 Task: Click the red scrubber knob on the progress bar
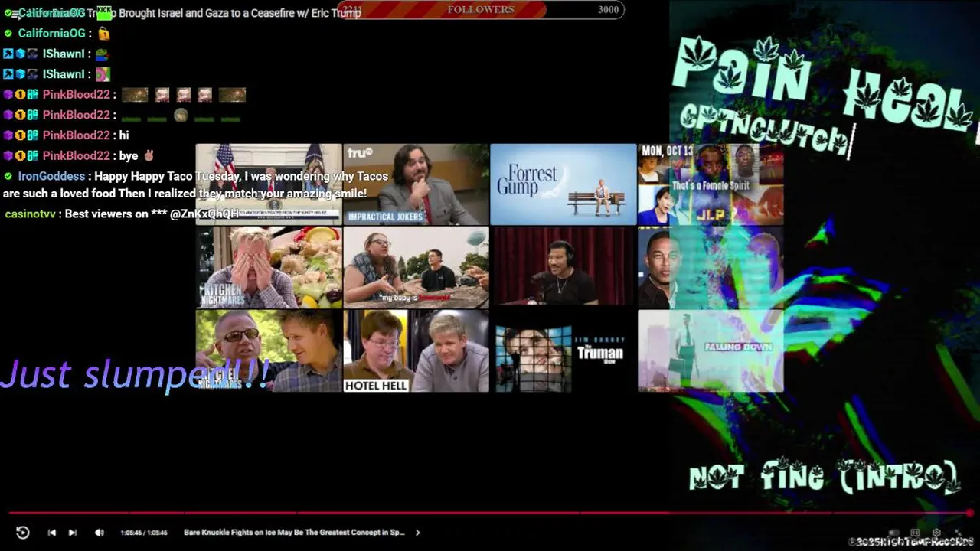(969, 513)
